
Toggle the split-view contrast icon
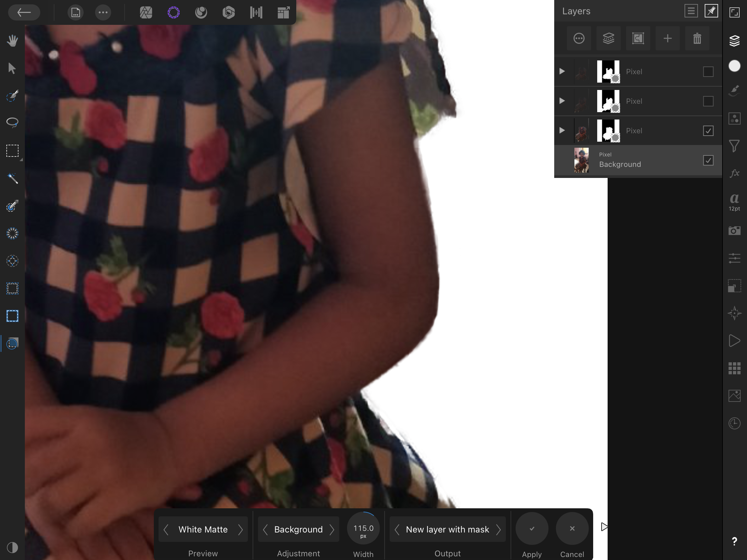click(x=12, y=547)
